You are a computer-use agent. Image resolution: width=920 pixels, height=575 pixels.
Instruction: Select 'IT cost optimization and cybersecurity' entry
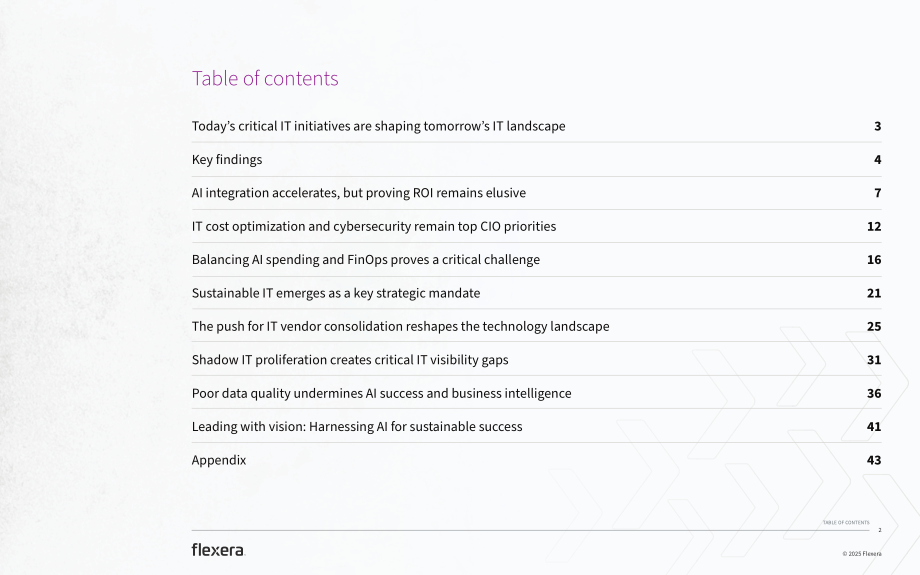(x=374, y=226)
